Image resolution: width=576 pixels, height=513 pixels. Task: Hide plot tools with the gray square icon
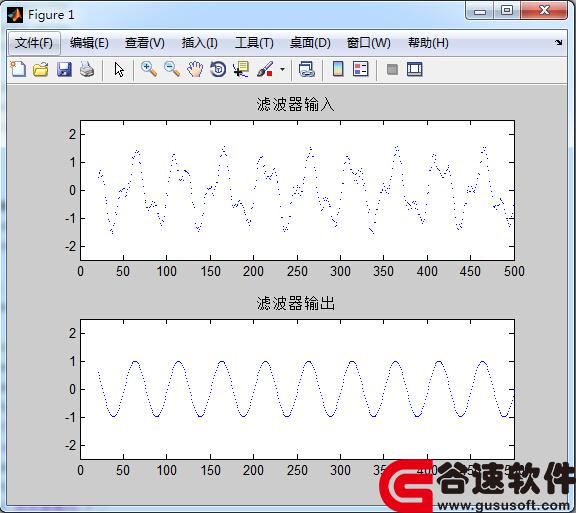[x=392, y=69]
